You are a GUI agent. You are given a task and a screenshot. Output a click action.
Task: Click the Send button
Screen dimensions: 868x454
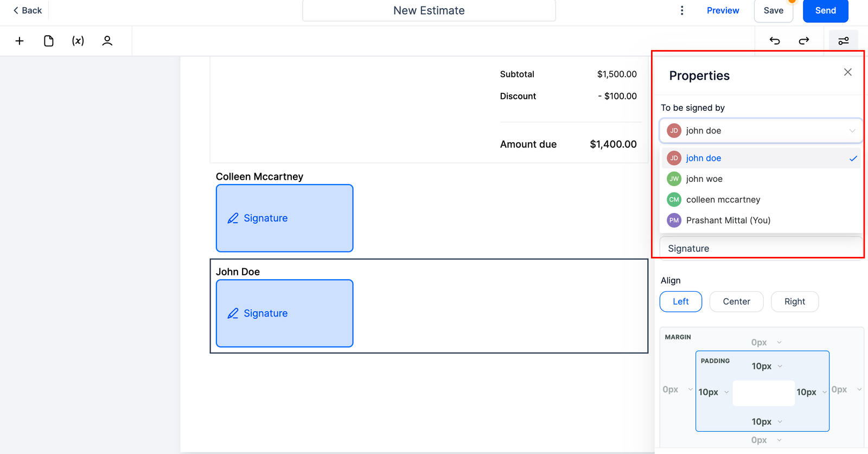825,10
